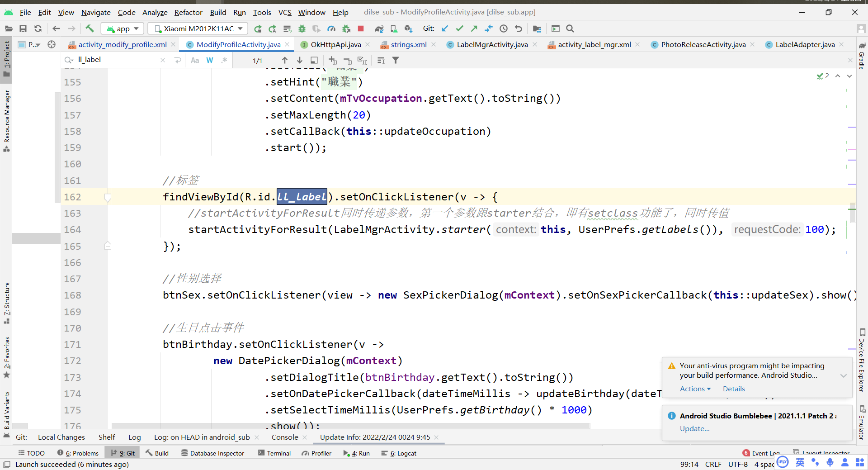The height and width of the screenshot is (470, 868).
Task: Click the Update... link for Bumblebee
Action: tap(695, 428)
